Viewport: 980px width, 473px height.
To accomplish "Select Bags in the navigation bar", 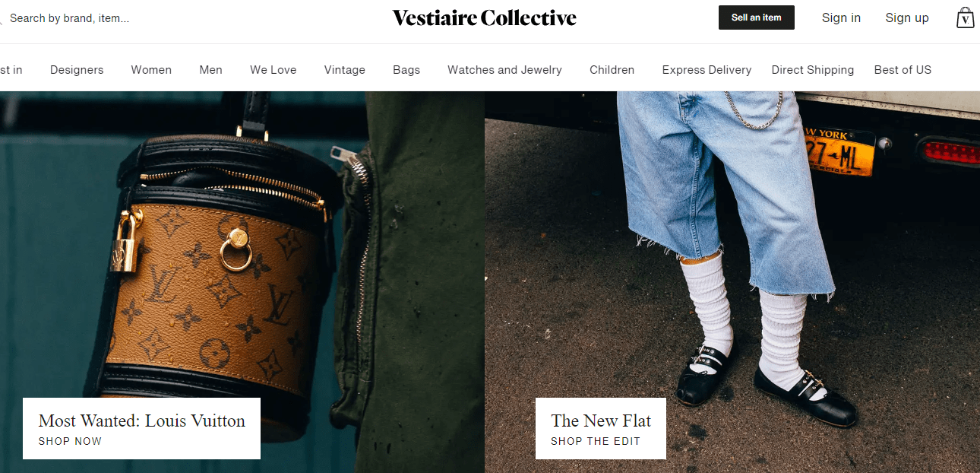I will pyautogui.click(x=406, y=70).
